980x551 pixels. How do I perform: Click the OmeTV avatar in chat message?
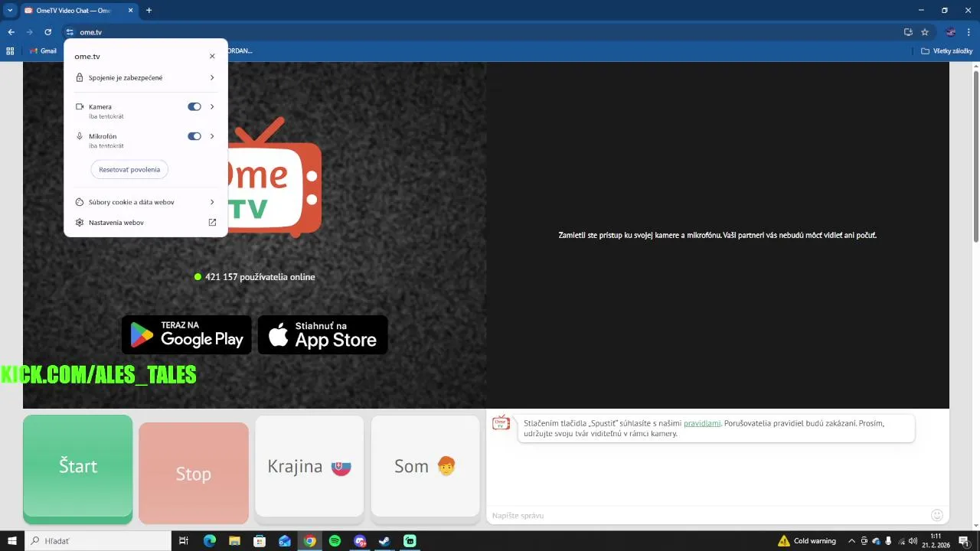coord(501,422)
